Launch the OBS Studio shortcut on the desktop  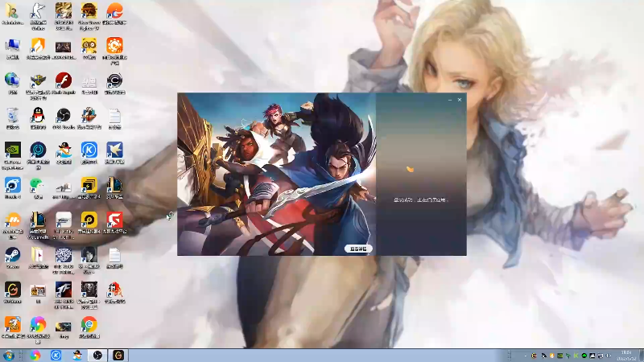[64, 115]
